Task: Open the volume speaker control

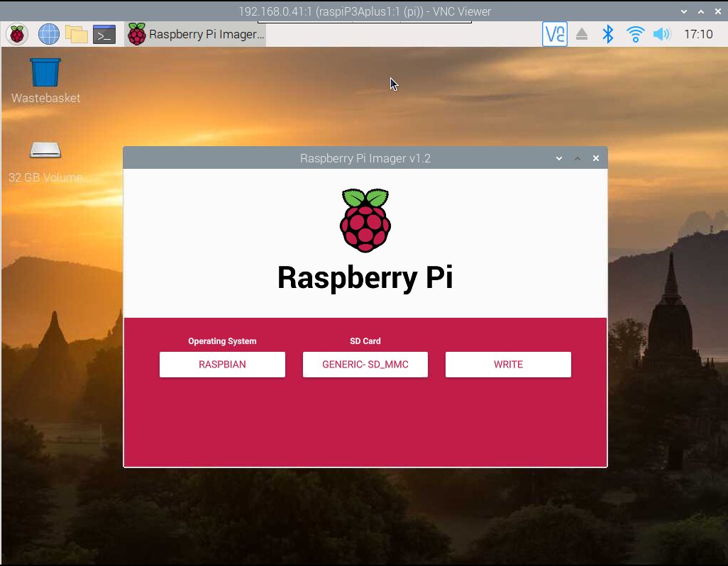Action: [x=661, y=34]
